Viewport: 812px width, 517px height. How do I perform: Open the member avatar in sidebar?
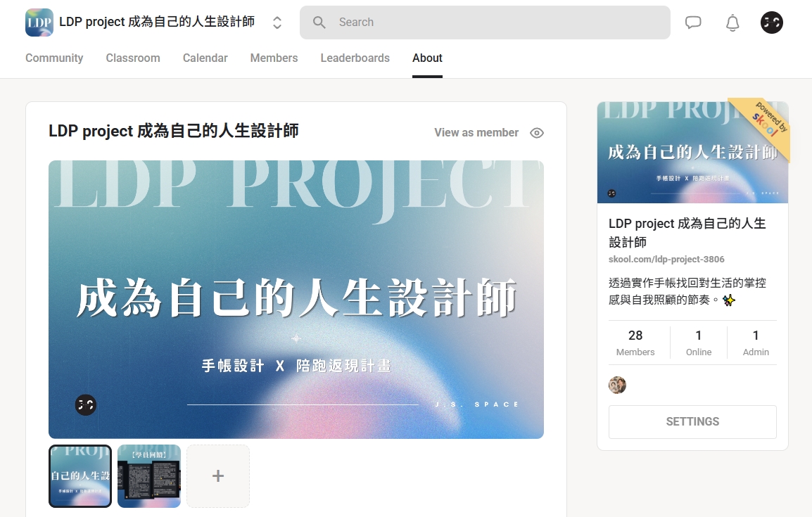pos(617,385)
